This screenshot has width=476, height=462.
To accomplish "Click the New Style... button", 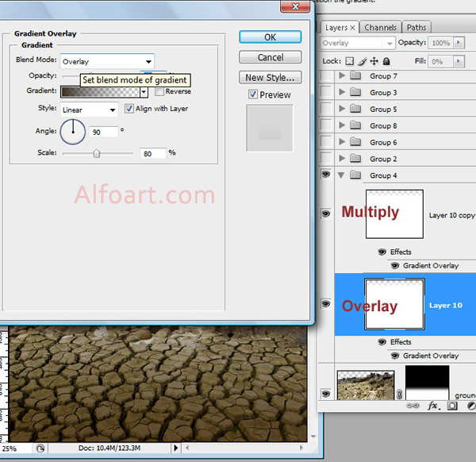I will (270, 78).
